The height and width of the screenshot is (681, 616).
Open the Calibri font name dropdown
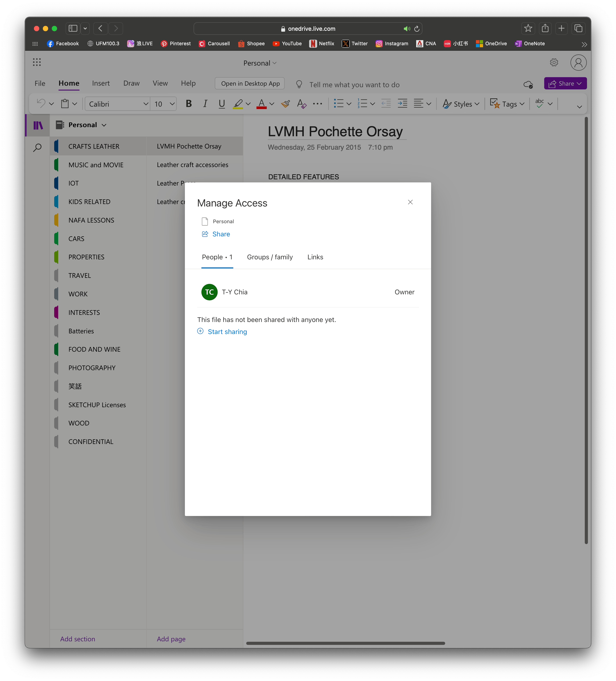tap(117, 104)
